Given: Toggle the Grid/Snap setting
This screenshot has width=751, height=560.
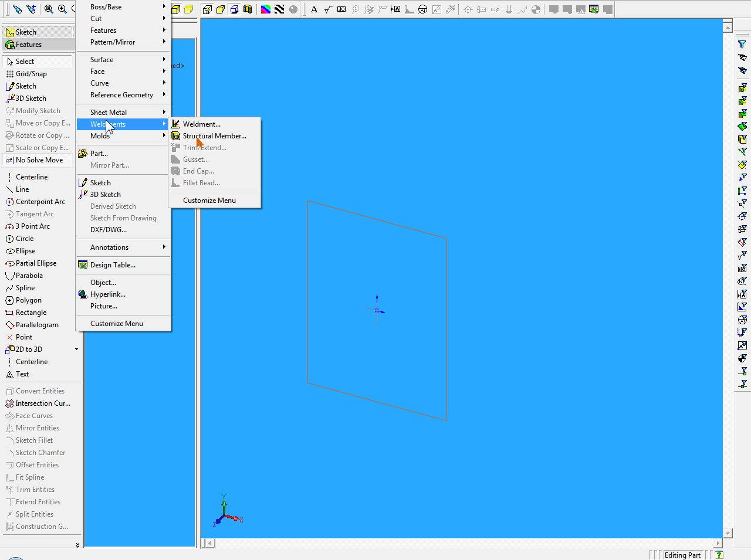Looking at the screenshot, I should coord(31,74).
